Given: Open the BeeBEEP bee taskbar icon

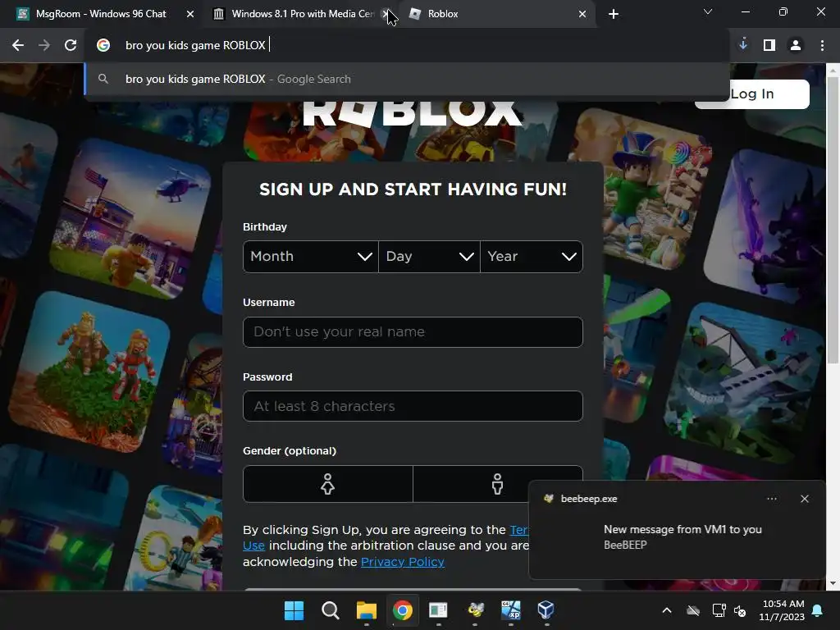Looking at the screenshot, I should click(475, 610).
